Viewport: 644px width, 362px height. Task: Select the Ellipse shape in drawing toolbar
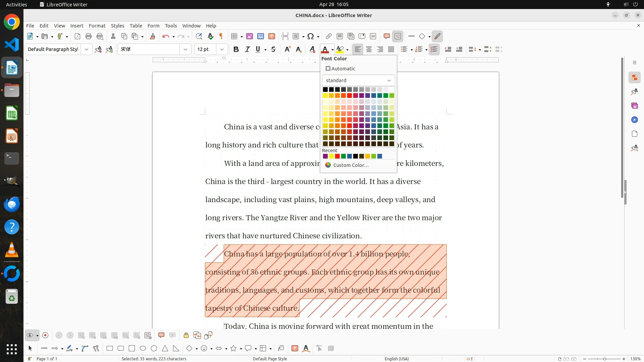click(143, 348)
